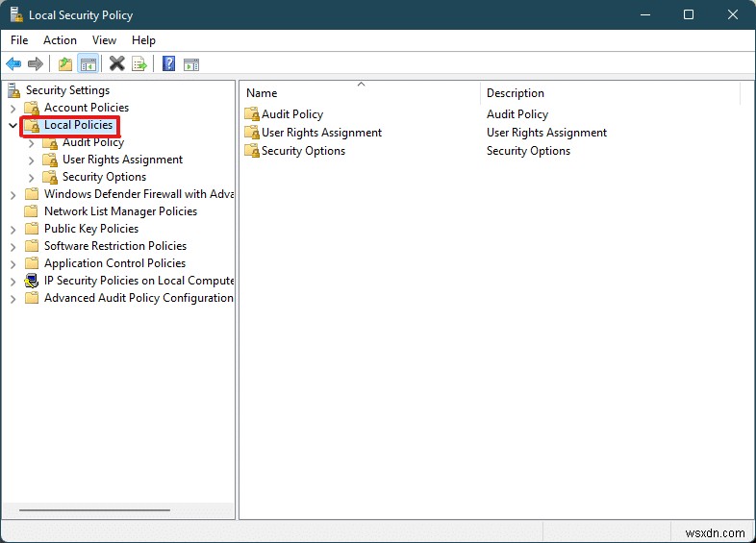The width and height of the screenshot is (756, 543).
Task: Open the Help menu
Action: click(143, 40)
